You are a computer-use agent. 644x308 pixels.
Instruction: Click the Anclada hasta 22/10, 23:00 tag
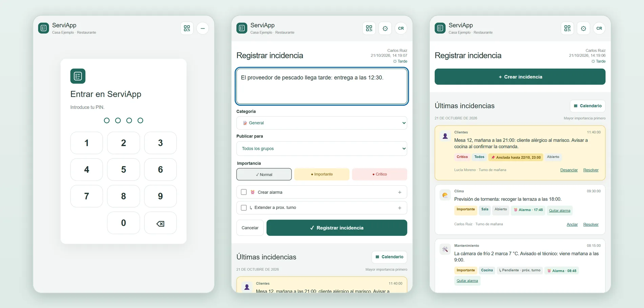[x=516, y=157]
